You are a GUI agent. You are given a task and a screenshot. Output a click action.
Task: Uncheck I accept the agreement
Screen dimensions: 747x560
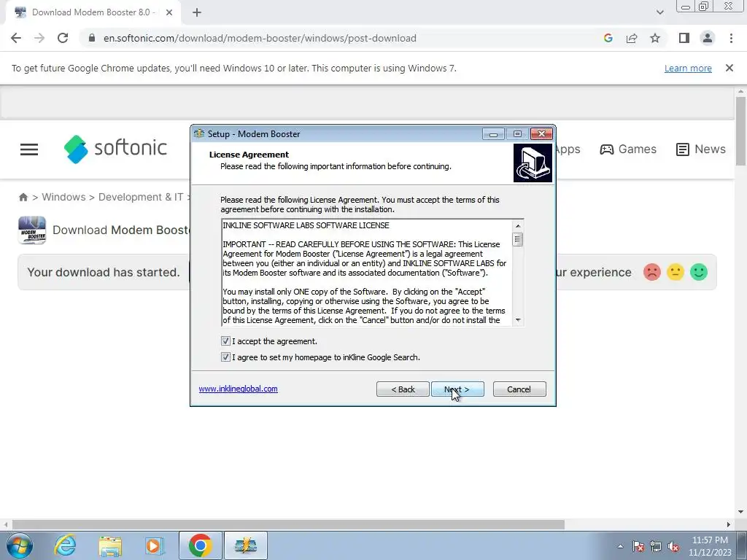(225, 341)
